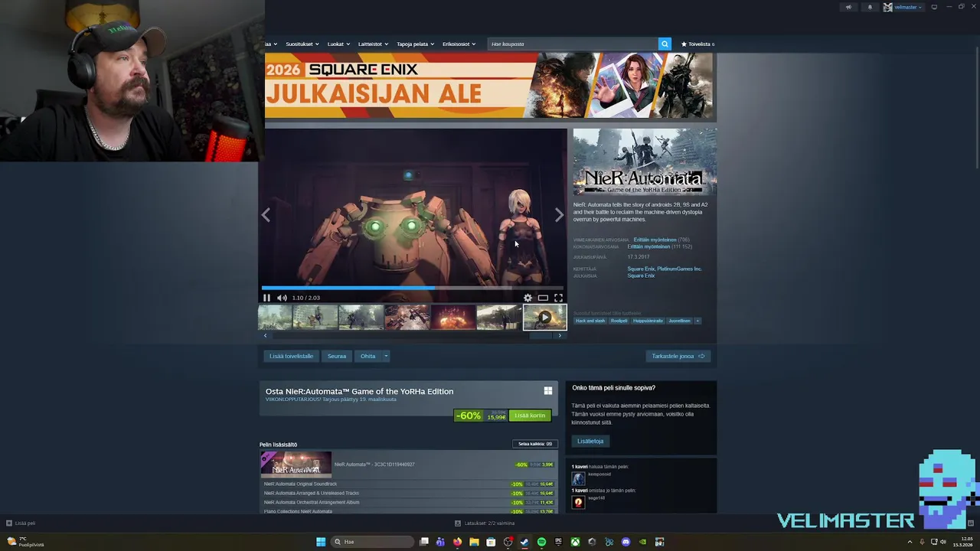This screenshot has width=980, height=551.
Task: Open friend kemponoid's avatar
Action: (x=578, y=478)
